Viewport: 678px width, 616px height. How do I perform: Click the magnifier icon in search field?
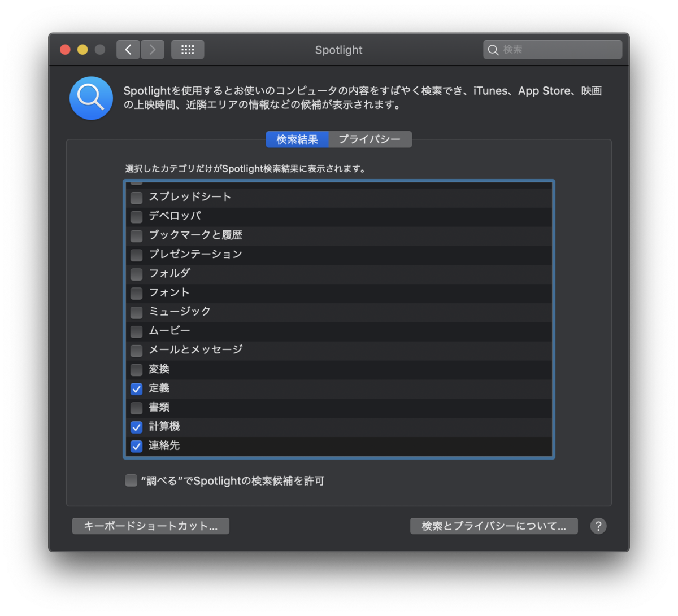point(493,50)
